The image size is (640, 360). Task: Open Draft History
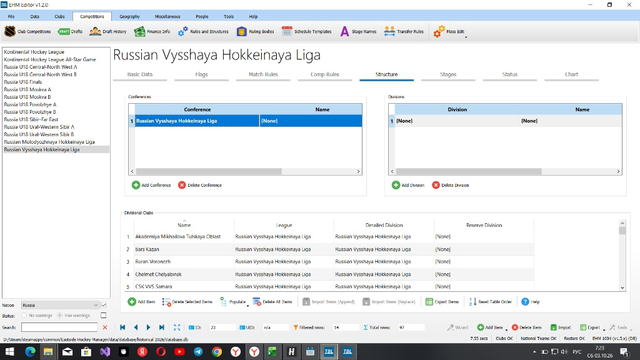108,31
